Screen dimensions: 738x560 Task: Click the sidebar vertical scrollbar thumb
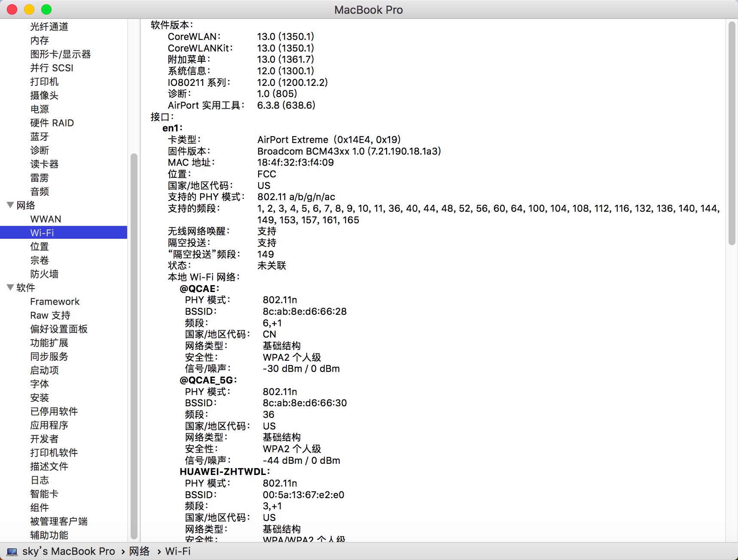point(134,346)
